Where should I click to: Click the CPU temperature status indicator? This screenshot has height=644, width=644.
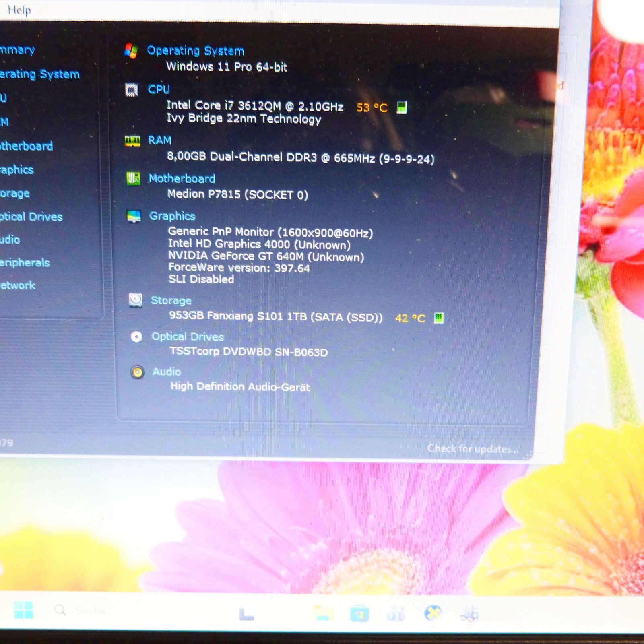pyautogui.click(x=402, y=107)
